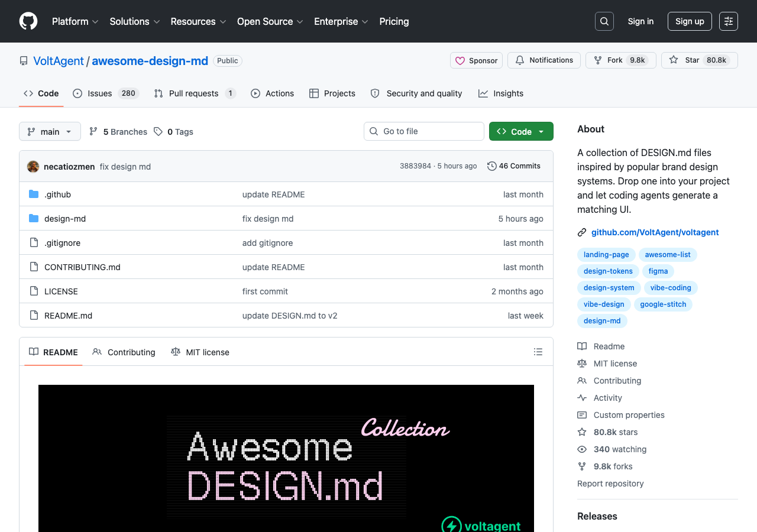Sponsor this repository with heart button
The image size is (757, 532).
pyautogui.click(x=476, y=60)
